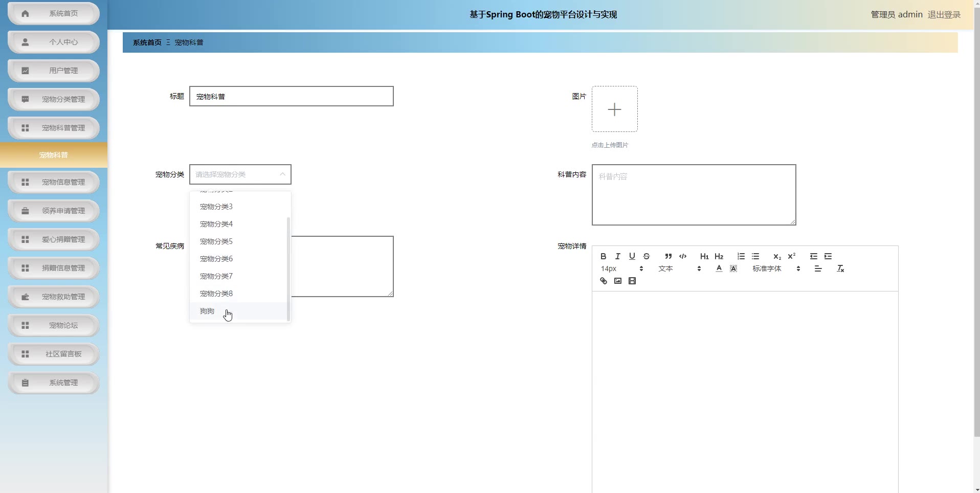The width and height of the screenshot is (980, 493).
Task: Click the 系统首页 breadcrumb link
Action: [x=147, y=42]
